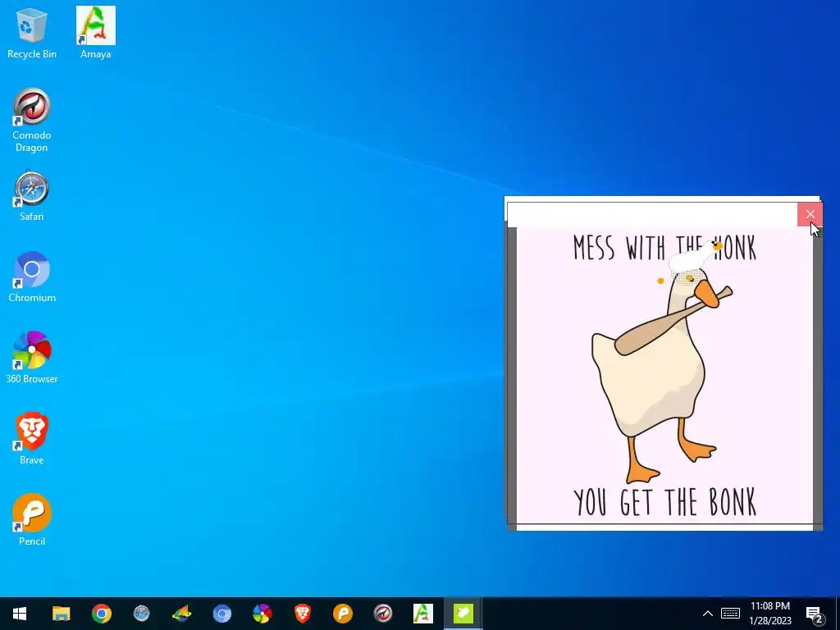This screenshot has width=840, height=630.
Task: Click the goose meme image
Action: click(664, 375)
